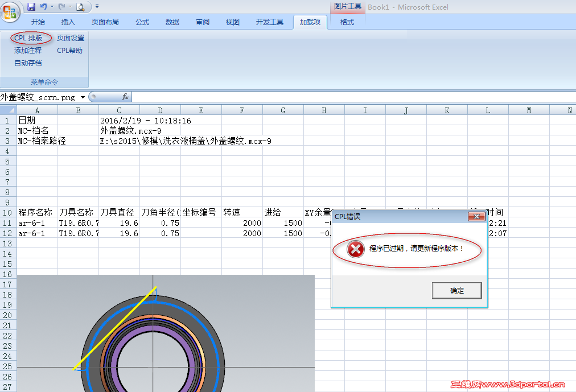Click the 页面设置 add-in command
The image size is (576, 392).
pos(71,38)
